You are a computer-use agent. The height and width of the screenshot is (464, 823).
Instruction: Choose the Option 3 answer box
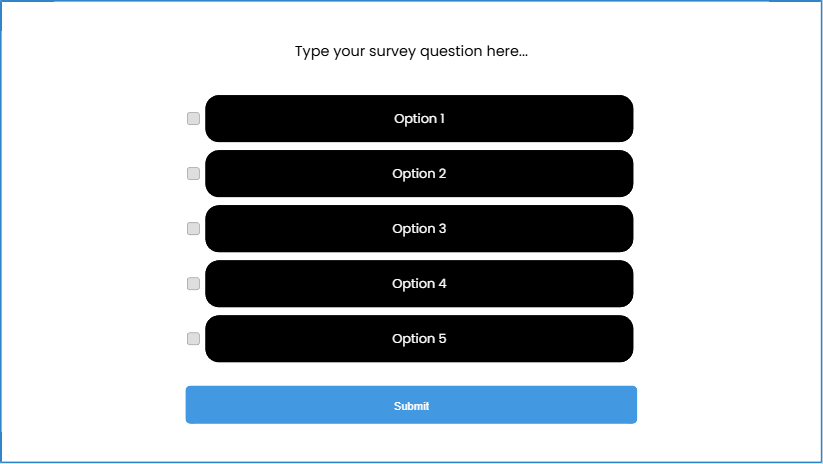coord(419,229)
